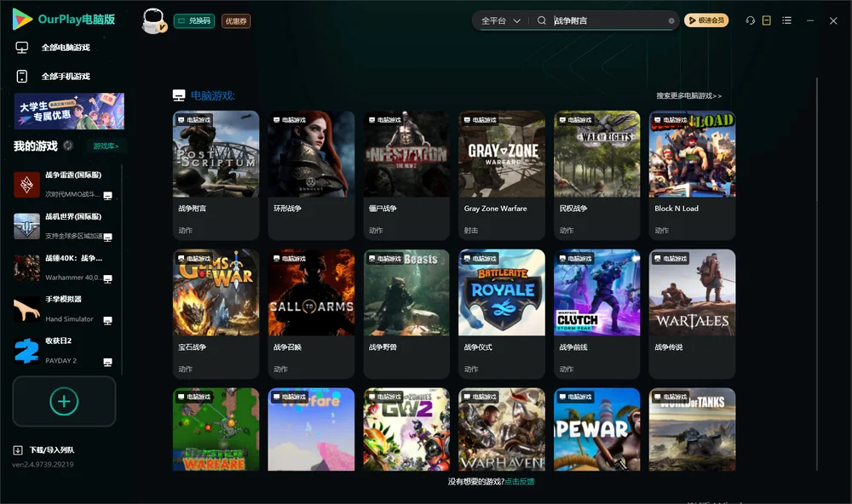Viewport: 852px width, 504px height.
Task: Open the 战争附言 Post Scriptum game card
Action: click(x=216, y=175)
